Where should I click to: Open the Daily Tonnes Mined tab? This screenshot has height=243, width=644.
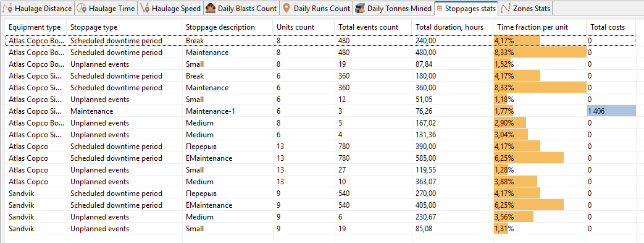pyautogui.click(x=393, y=8)
